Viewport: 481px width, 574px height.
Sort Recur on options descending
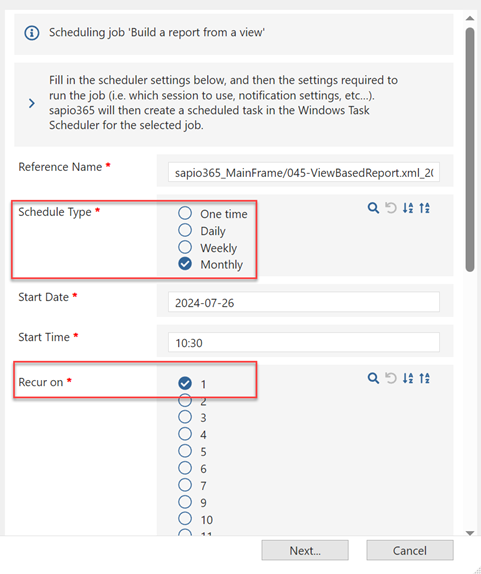425,378
